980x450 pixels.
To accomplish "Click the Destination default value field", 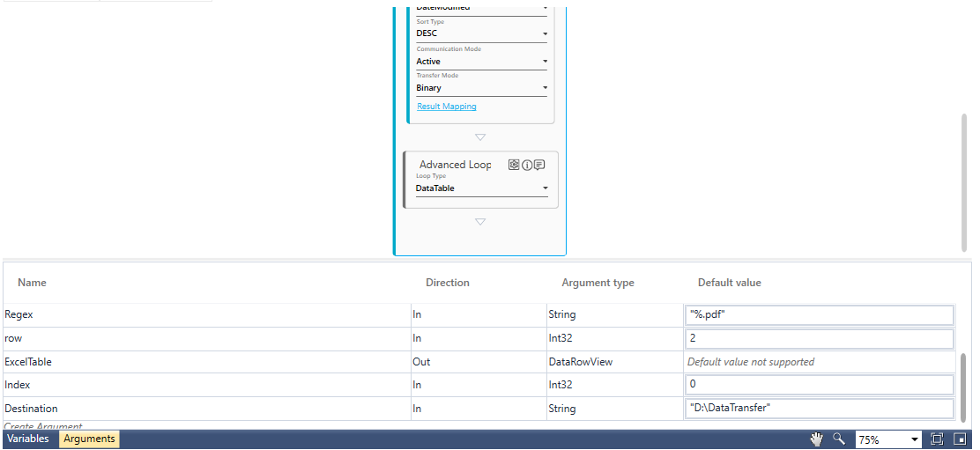I will pos(819,409).
